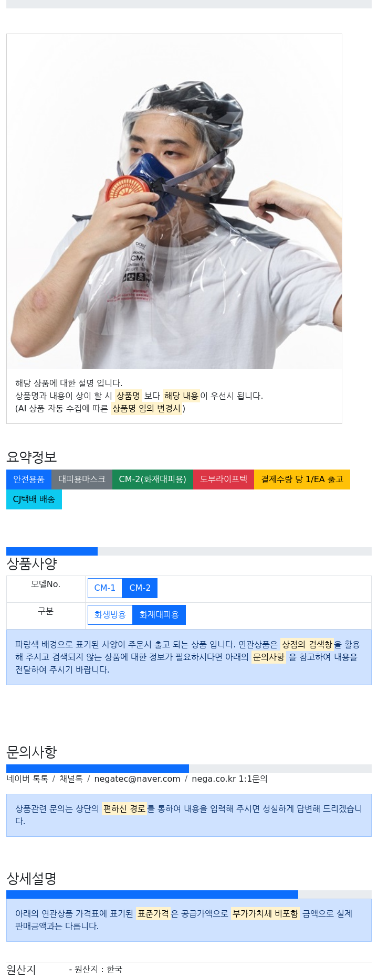Image resolution: width=378 pixels, height=980 pixels.
Task: Click the respirator mask product image
Action: coord(174,201)
